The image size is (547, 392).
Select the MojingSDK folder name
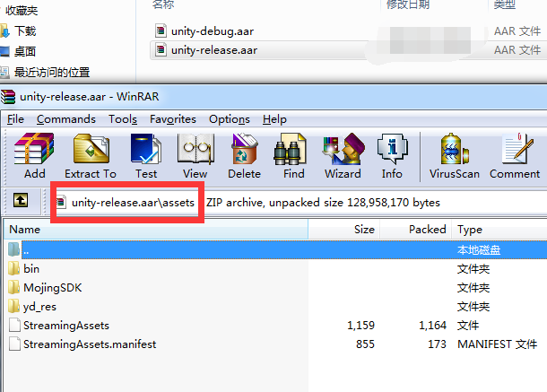tap(52, 288)
